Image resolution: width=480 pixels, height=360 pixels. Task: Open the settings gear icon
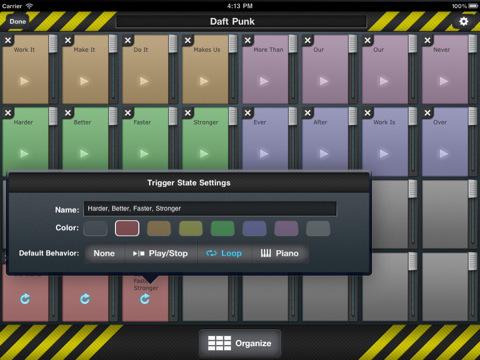click(x=463, y=22)
